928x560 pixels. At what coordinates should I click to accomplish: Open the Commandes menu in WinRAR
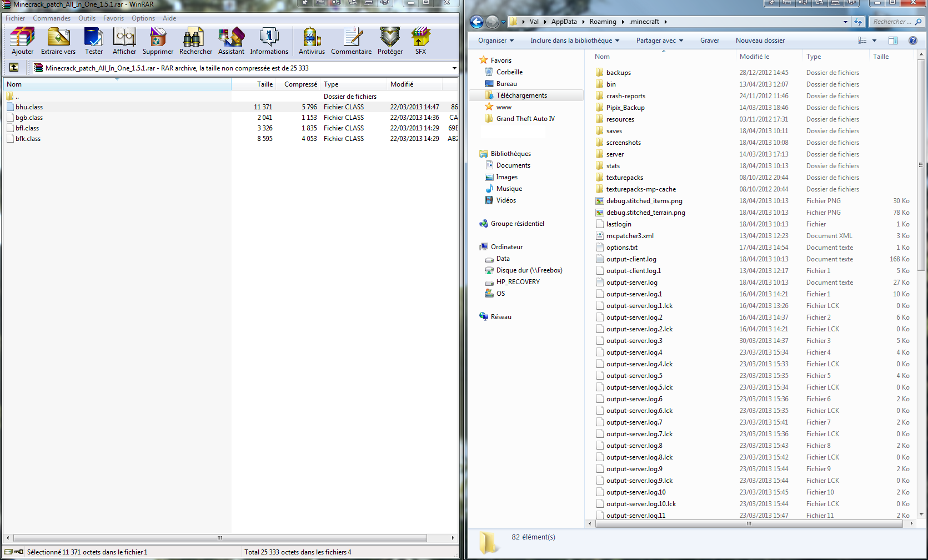[x=51, y=18]
